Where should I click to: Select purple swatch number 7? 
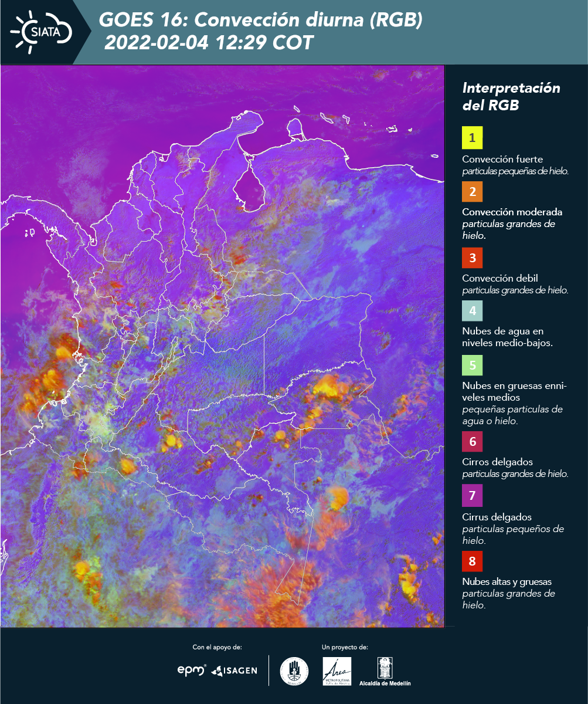pyautogui.click(x=472, y=496)
